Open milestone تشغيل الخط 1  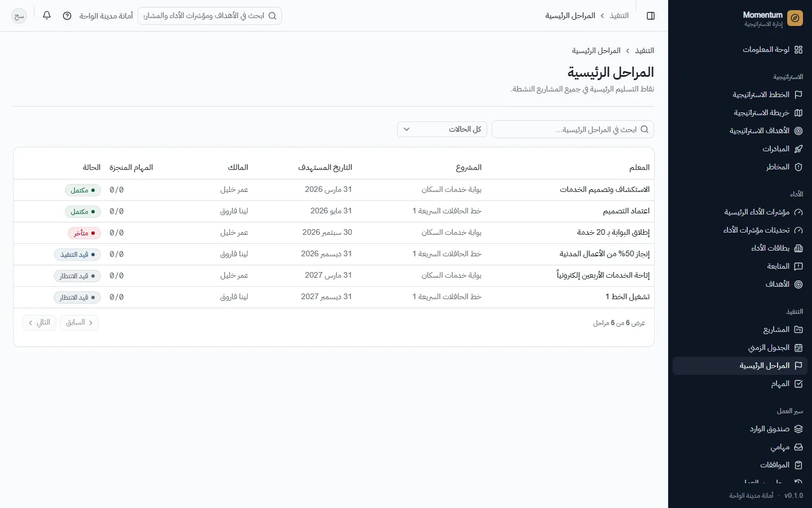[x=628, y=297]
